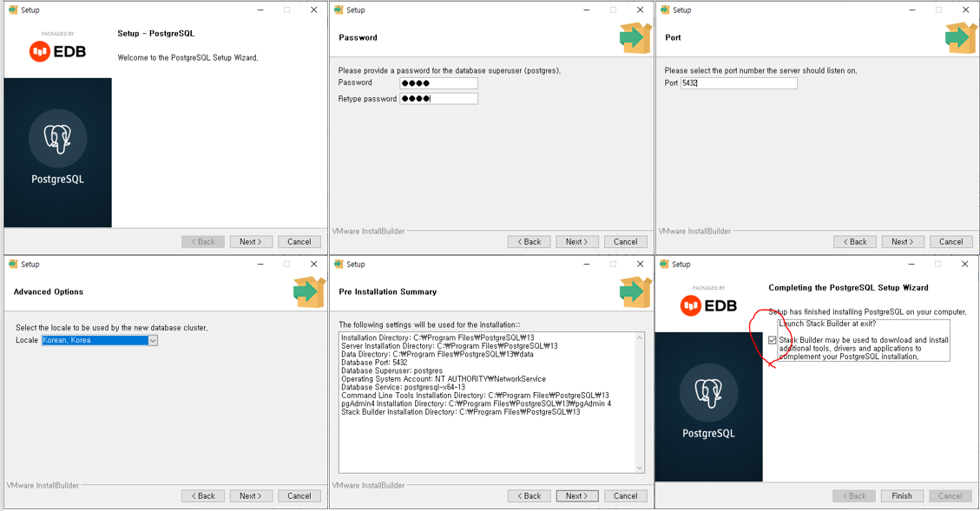This screenshot has height=511, width=980.
Task: Close the Password Setup window
Action: 640,10
